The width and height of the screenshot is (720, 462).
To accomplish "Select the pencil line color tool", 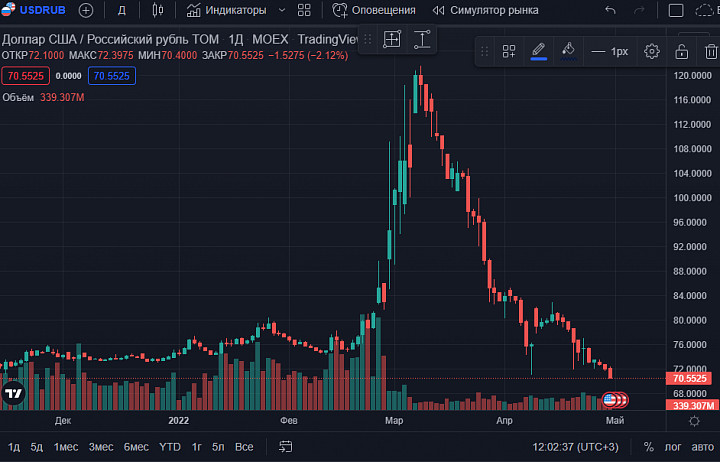I will 539,51.
